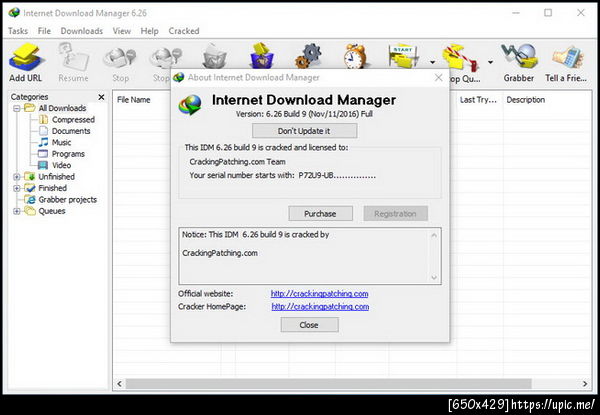Click the Purchase button

point(321,213)
